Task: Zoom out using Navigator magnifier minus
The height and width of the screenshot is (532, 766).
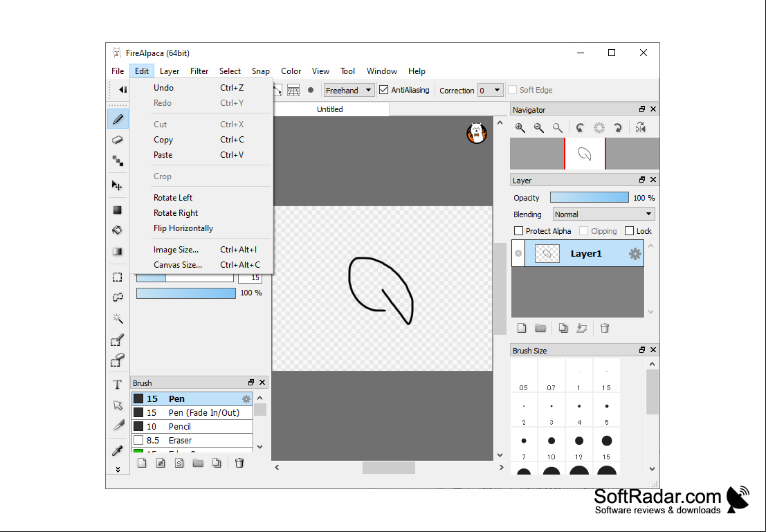Action: point(539,128)
